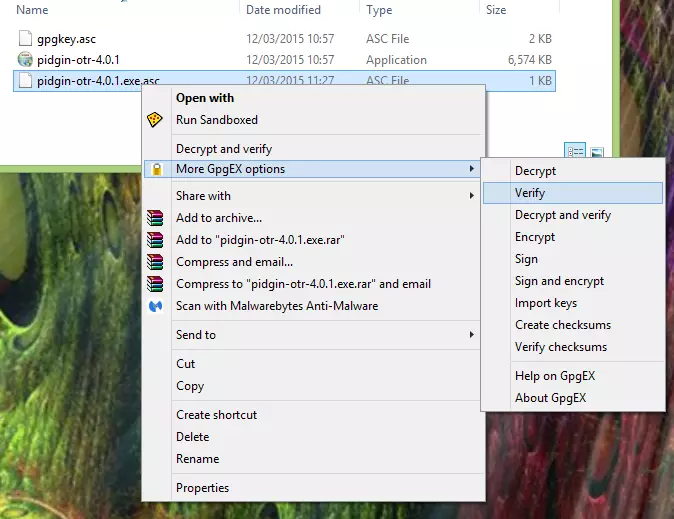Sort files by Date modified column
This screenshot has height=519, width=674.
tap(283, 10)
